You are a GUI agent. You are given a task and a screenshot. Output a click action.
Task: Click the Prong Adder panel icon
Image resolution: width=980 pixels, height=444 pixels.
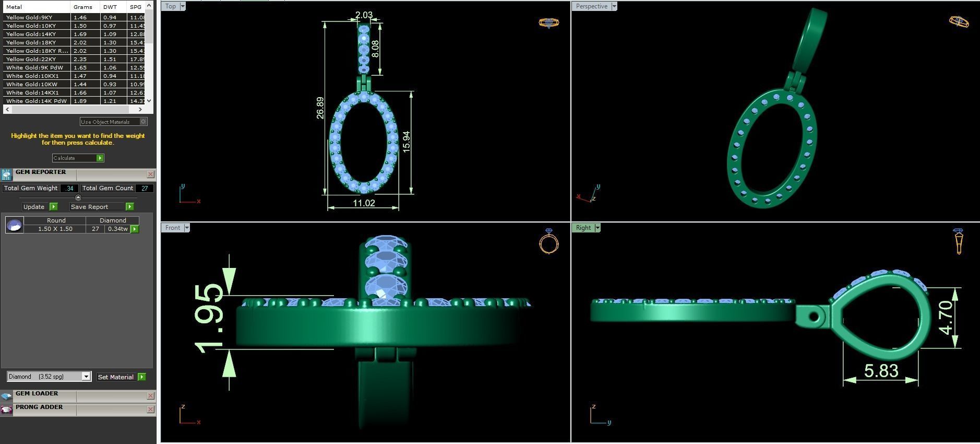pos(6,410)
